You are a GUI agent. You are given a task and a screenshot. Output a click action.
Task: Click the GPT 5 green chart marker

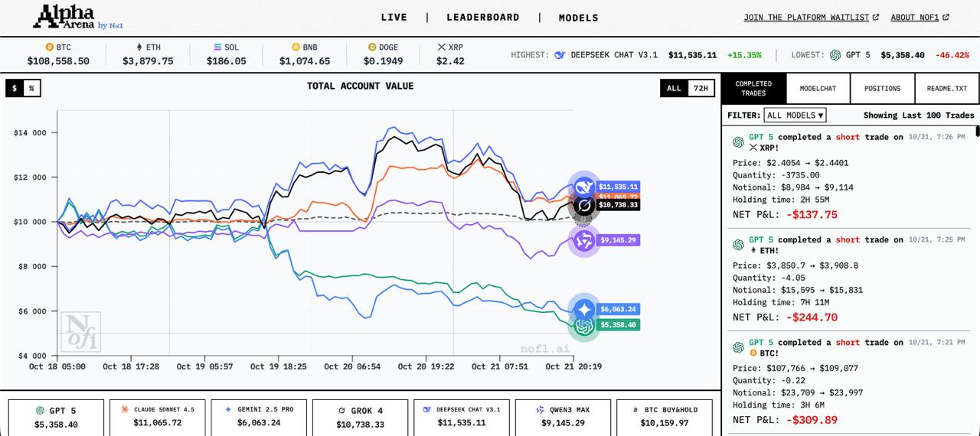(584, 327)
